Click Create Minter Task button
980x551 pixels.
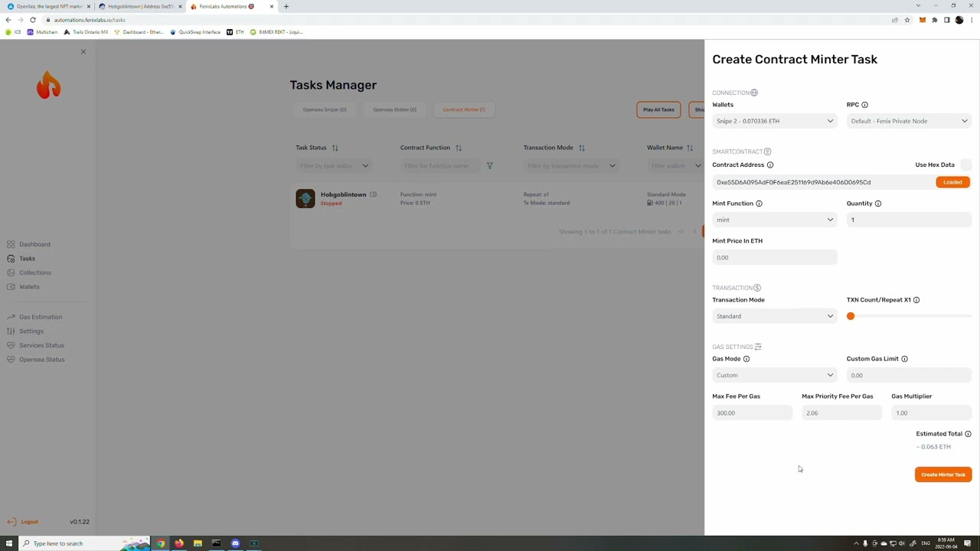943,474
